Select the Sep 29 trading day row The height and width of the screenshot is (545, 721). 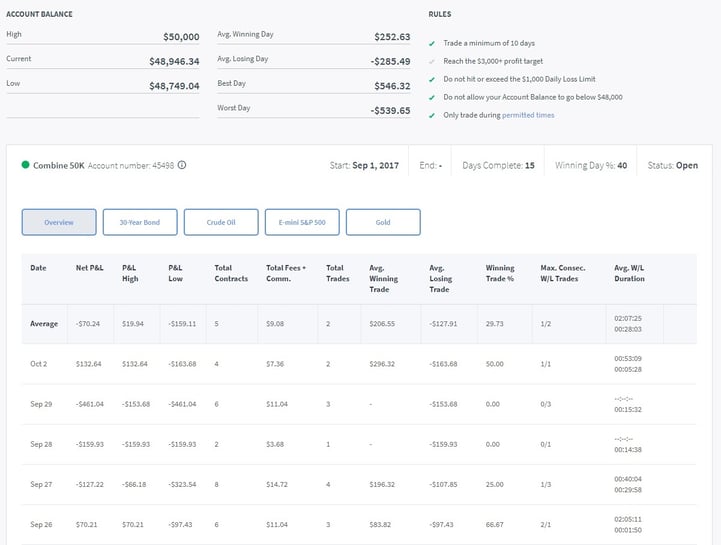click(39, 404)
